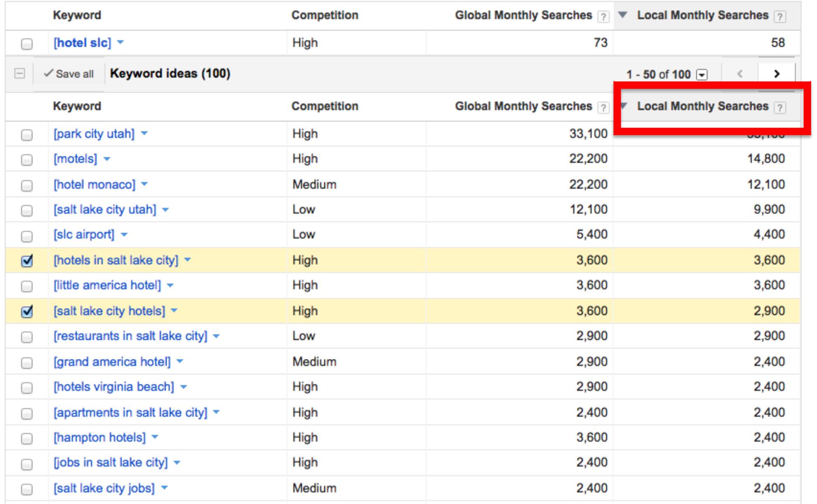Screen dimensions: 817x504
Task: Uncheck the [hotels in salt lake city] checkbox
Action: (27, 261)
